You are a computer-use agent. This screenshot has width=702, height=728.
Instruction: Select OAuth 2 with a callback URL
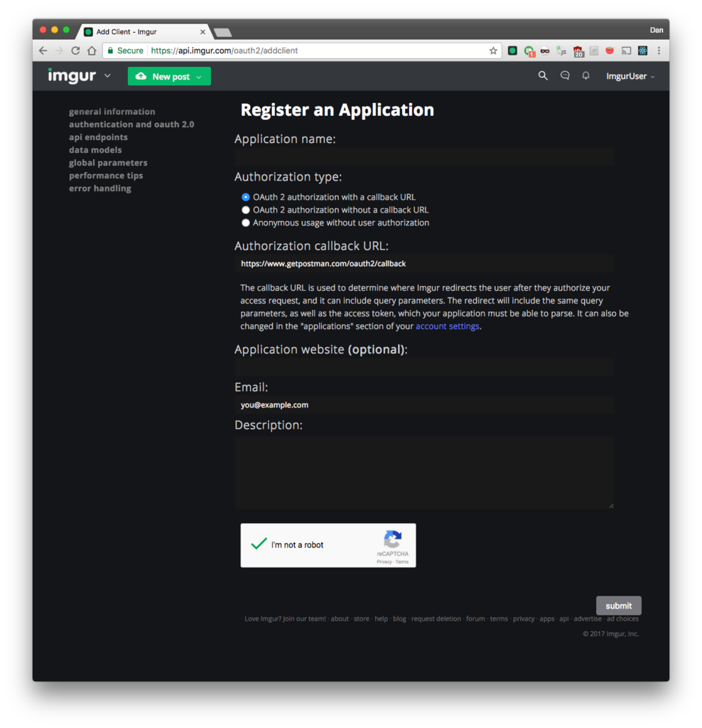245,197
